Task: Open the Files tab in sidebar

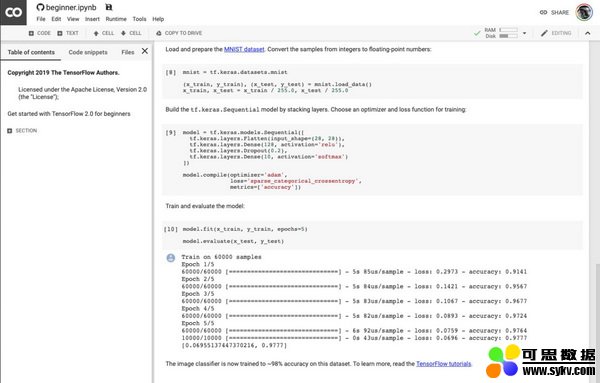Action: click(128, 52)
